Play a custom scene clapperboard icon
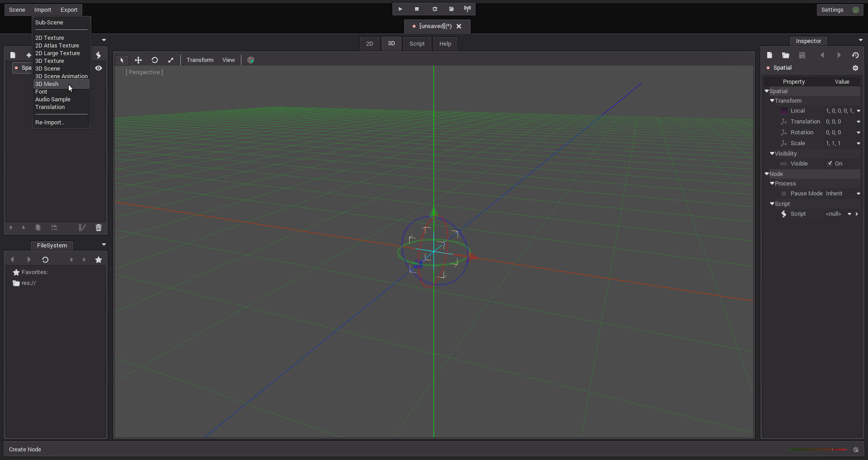Image resolution: width=868 pixels, height=460 pixels. pyautogui.click(x=451, y=9)
